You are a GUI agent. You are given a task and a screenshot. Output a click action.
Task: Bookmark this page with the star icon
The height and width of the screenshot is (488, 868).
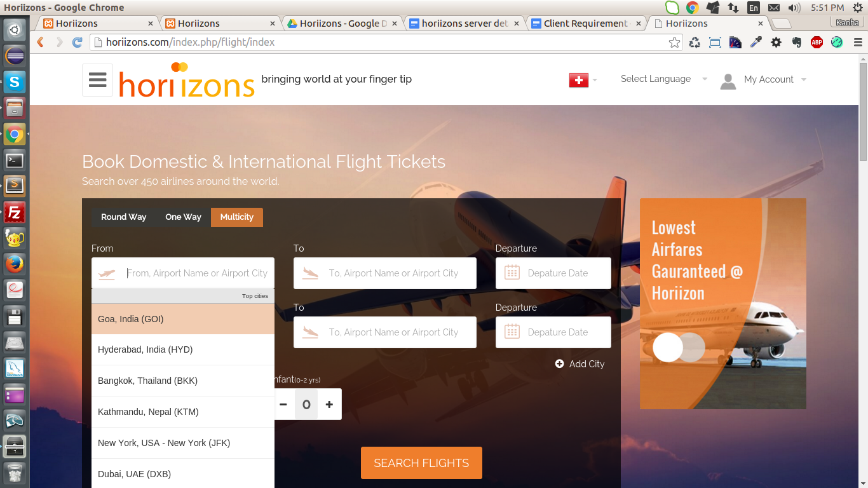674,43
